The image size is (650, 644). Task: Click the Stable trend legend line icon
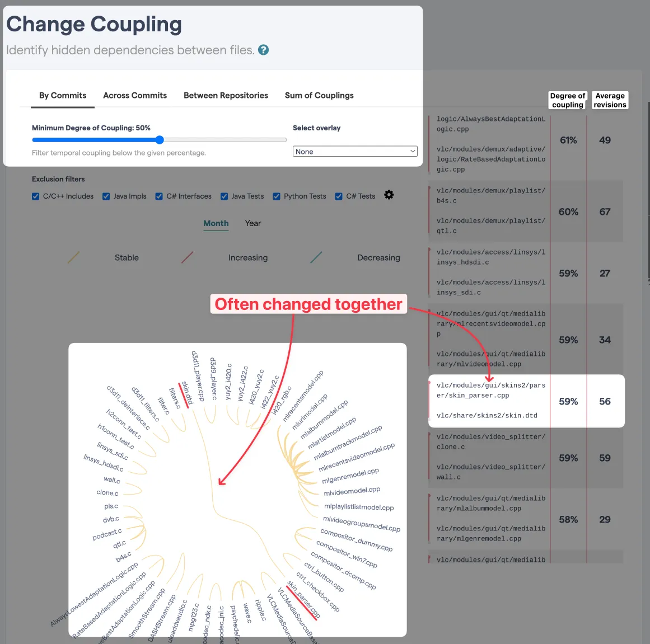73,257
